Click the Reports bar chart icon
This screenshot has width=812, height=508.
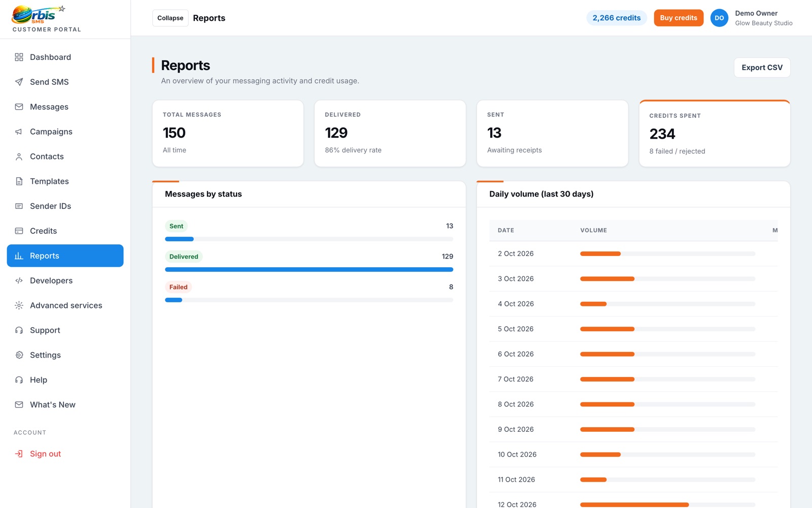pyautogui.click(x=19, y=256)
